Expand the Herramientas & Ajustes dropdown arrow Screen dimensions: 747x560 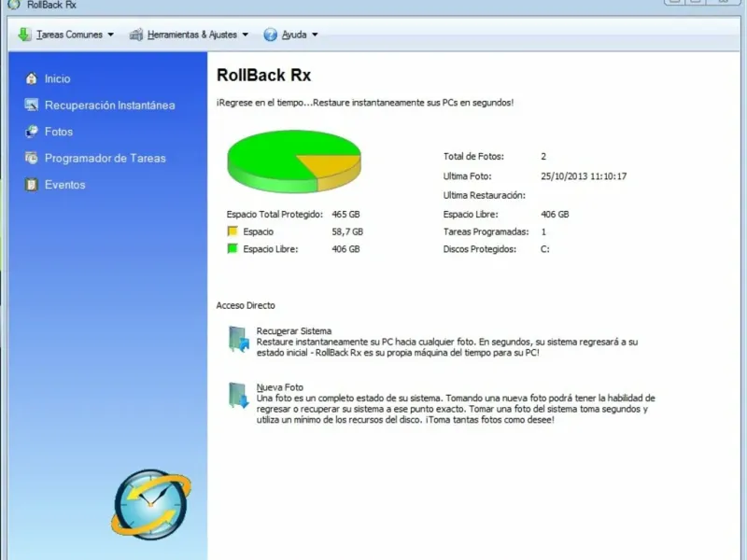point(246,35)
